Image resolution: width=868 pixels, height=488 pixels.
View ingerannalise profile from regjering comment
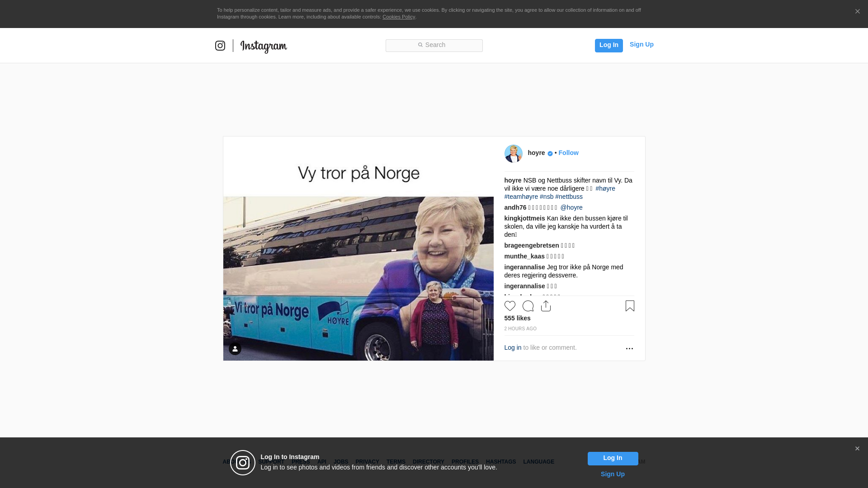click(524, 267)
